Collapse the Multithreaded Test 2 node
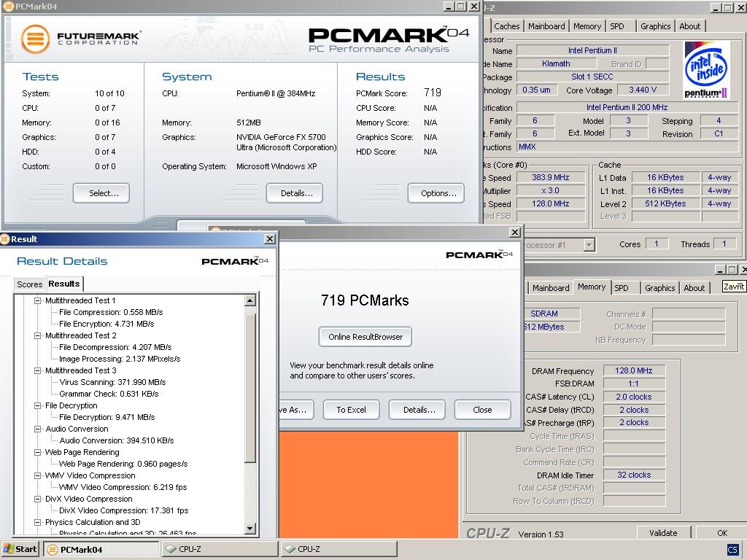The image size is (747, 560). click(38, 335)
